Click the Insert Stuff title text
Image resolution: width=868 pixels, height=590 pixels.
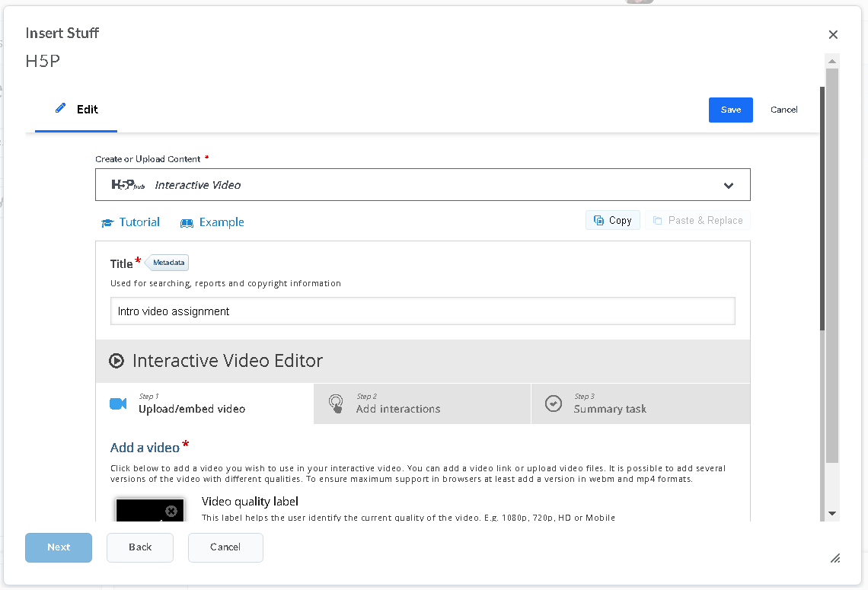pyautogui.click(x=62, y=33)
